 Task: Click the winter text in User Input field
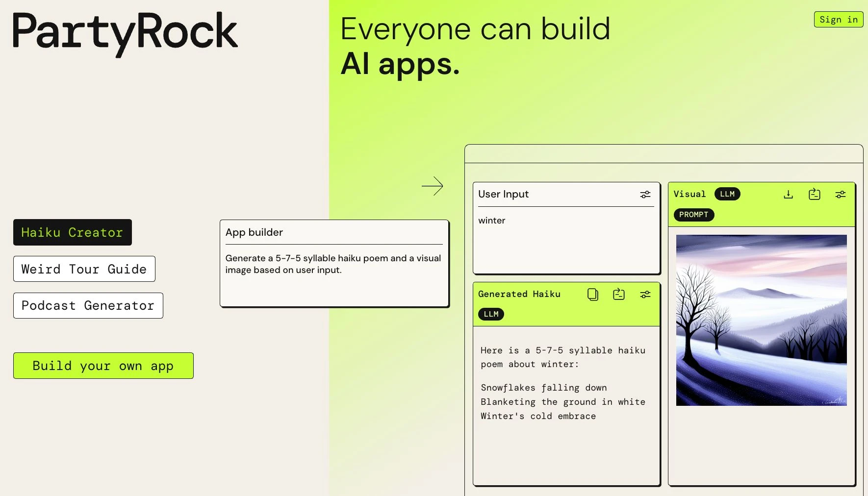tap(492, 221)
